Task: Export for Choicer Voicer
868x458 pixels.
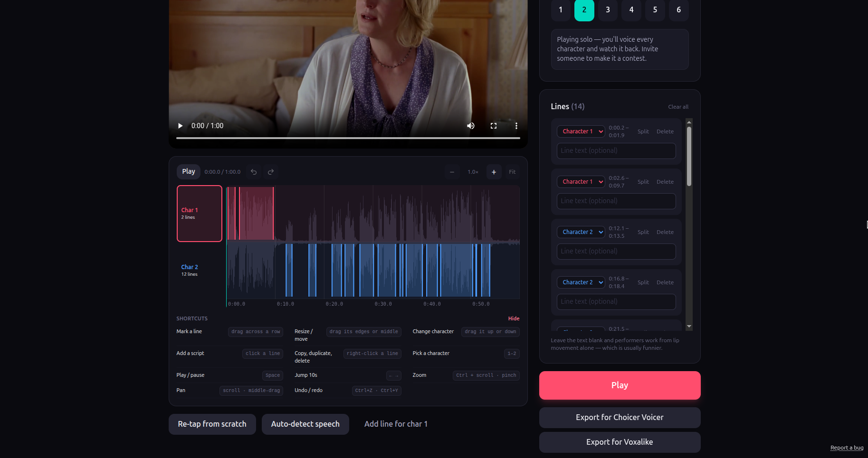Action: click(x=620, y=418)
